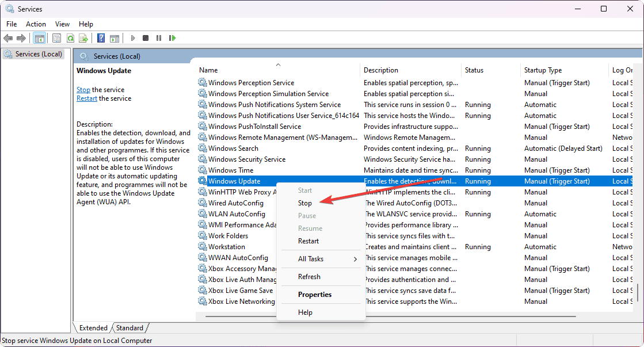Open Help using the question mark icon

101,38
